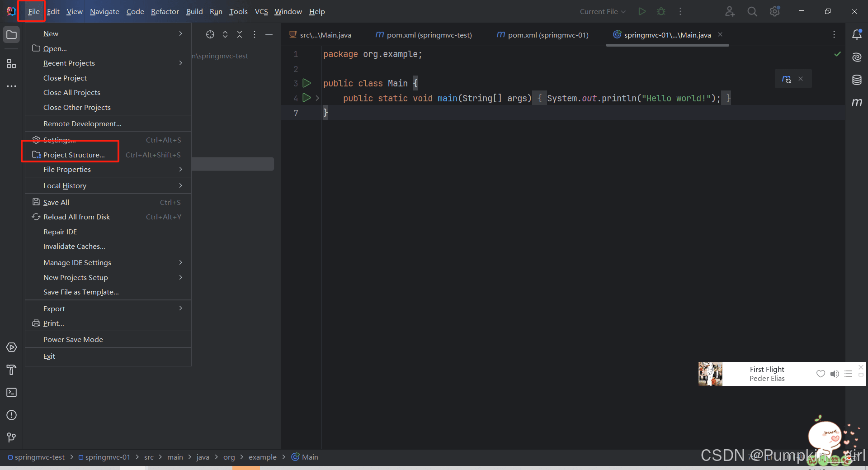Like the First Flight song heart icon
868x470 pixels.
pos(821,374)
